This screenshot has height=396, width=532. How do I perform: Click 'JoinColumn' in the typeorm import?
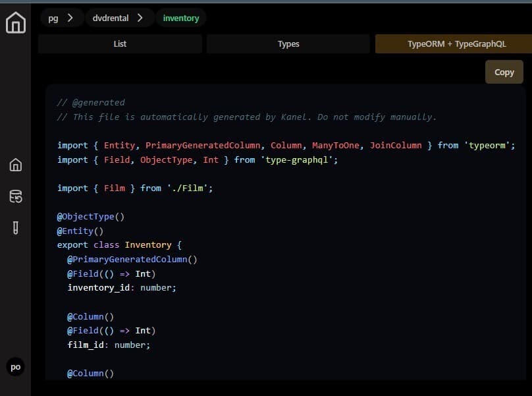pyautogui.click(x=396, y=146)
